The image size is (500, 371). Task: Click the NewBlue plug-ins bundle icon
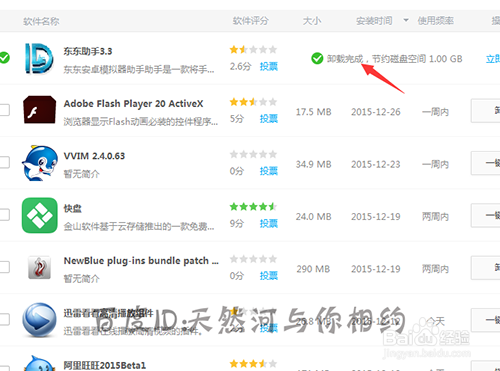click(39, 267)
